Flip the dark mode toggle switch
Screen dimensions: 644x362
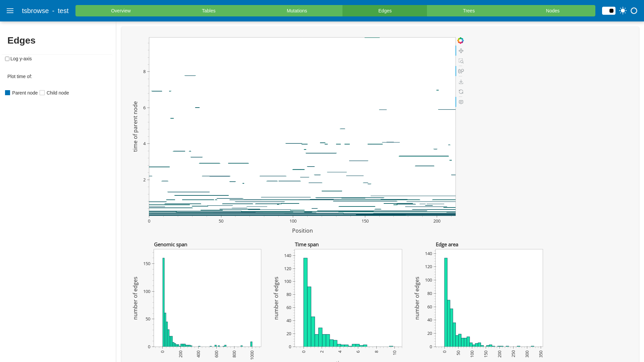609,11
